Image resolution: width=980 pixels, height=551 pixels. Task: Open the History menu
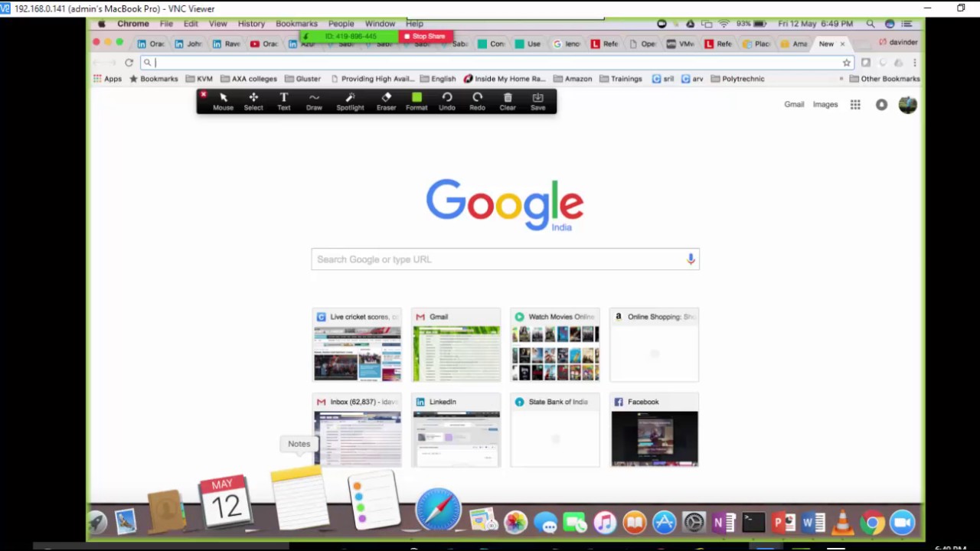[251, 24]
